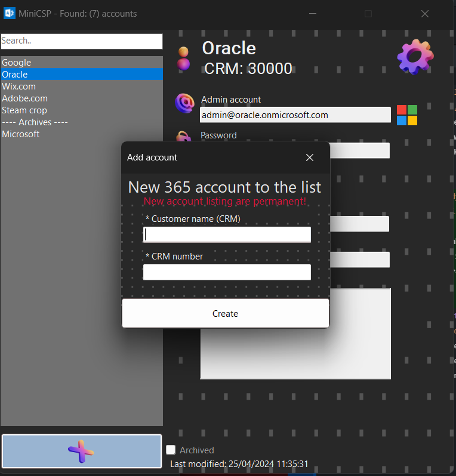Click the CRM: 30000 text
This screenshot has height=476, width=456.
point(248,69)
